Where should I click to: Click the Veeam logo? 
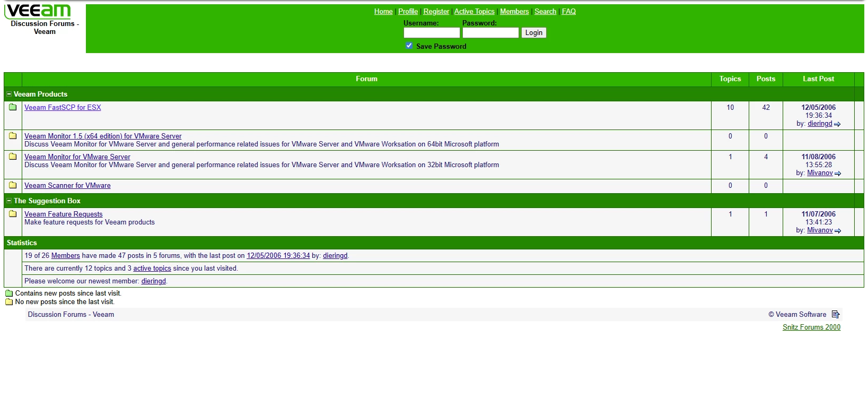coord(38,11)
